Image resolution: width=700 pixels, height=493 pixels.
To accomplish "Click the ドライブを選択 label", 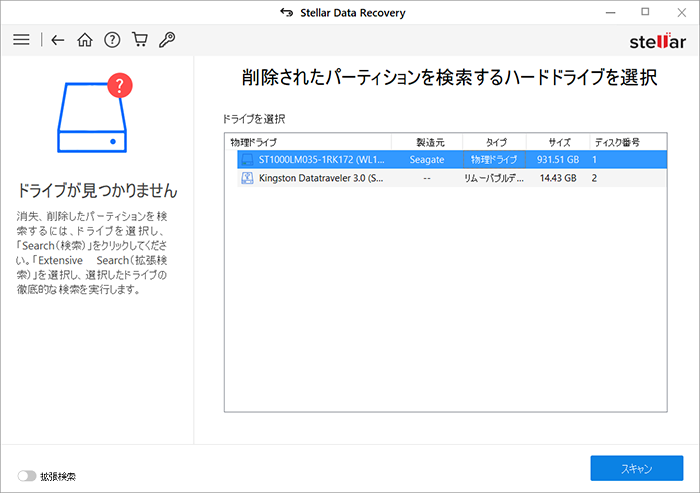I will [x=254, y=119].
